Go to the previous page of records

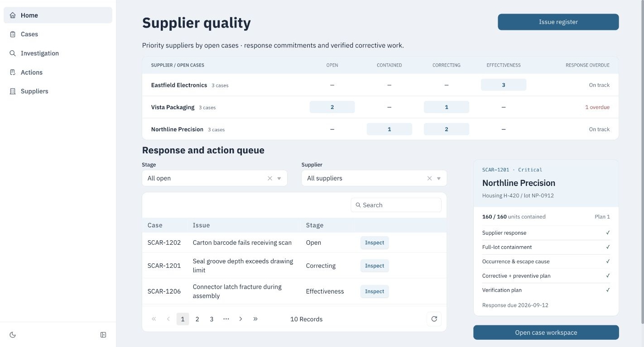coord(168,319)
